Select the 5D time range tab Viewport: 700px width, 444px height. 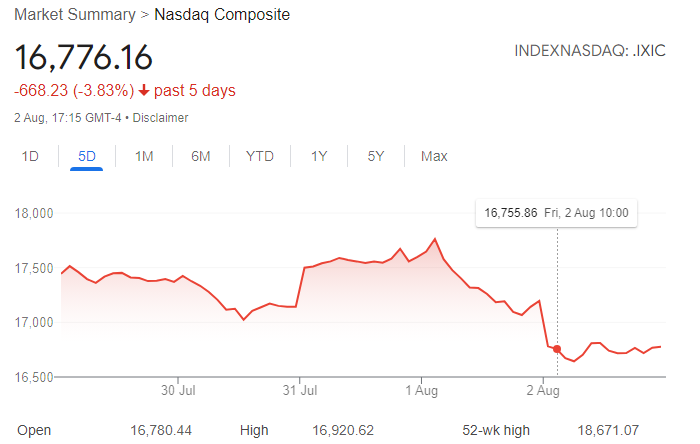[86, 156]
